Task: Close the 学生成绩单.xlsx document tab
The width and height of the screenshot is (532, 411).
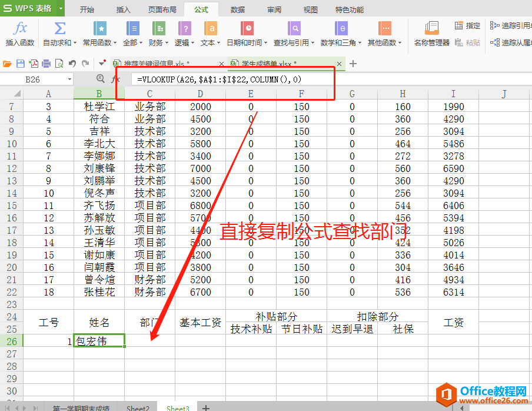Action: point(339,64)
